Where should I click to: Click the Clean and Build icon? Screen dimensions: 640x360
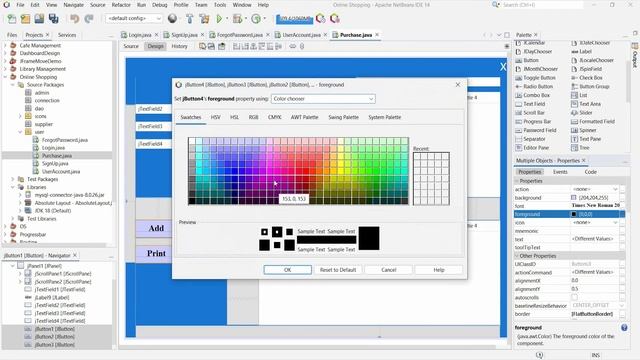(x=204, y=19)
